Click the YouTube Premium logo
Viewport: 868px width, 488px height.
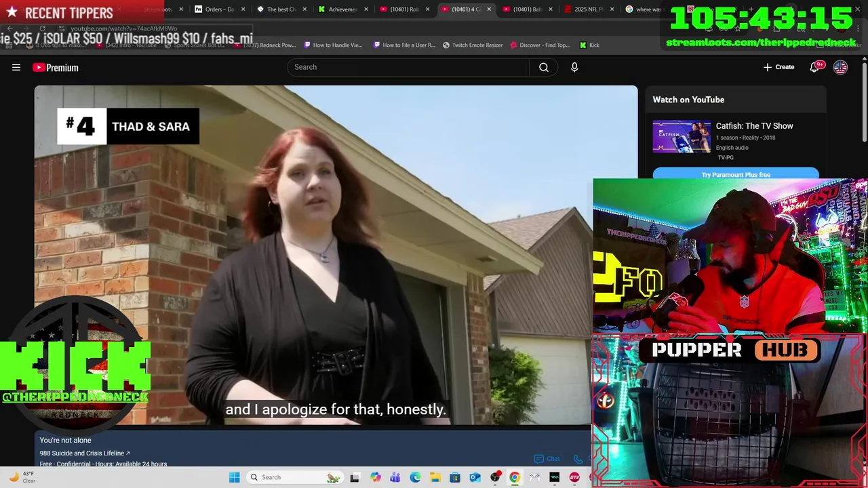point(56,67)
